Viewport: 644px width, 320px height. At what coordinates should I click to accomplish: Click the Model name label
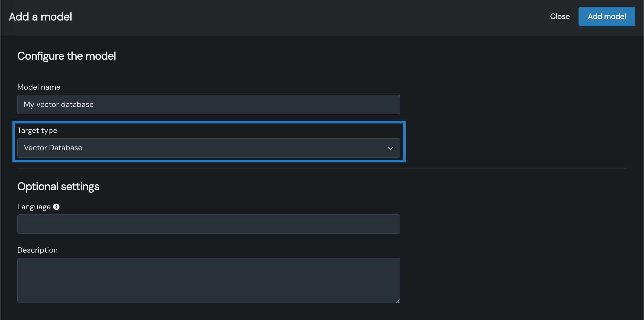click(39, 87)
